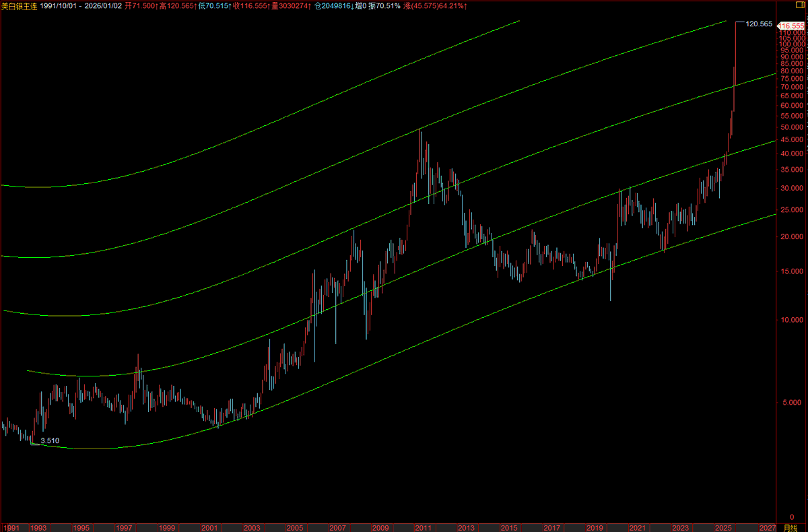Click the 30.000 price axis label
Image resolution: width=808 pixels, height=532 pixels.
pyautogui.click(x=793, y=188)
